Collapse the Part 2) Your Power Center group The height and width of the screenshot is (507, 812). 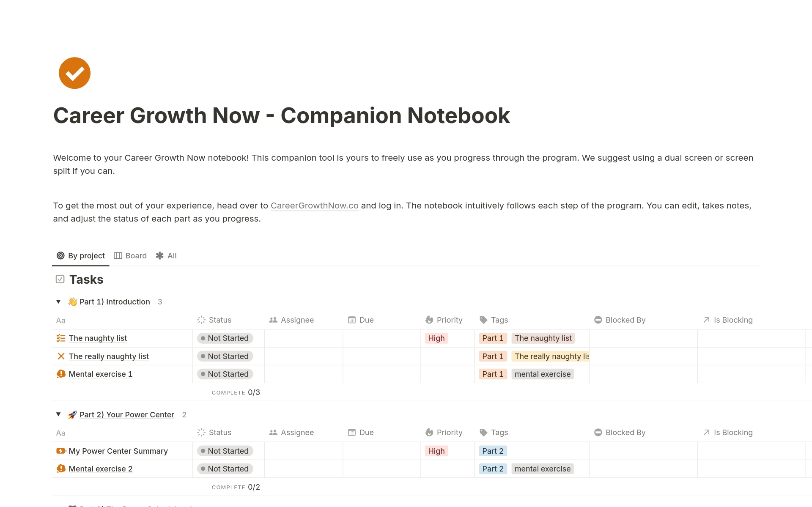point(58,414)
